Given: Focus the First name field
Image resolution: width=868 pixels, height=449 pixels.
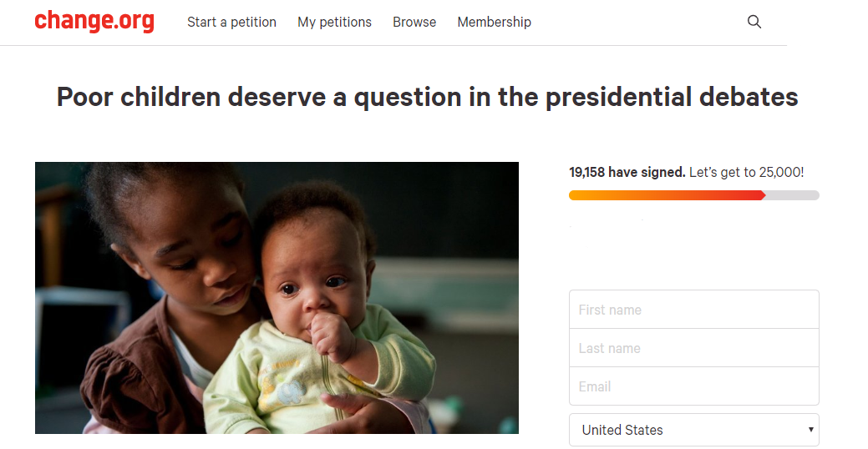Looking at the screenshot, I should [693, 310].
